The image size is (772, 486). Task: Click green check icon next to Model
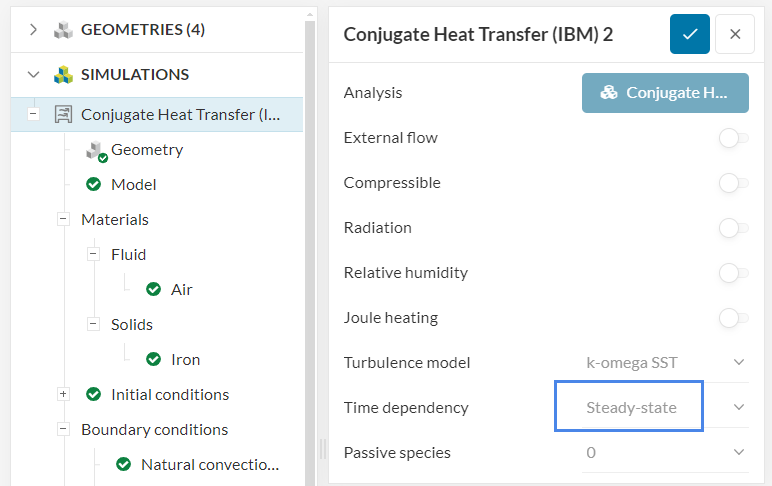[94, 185]
